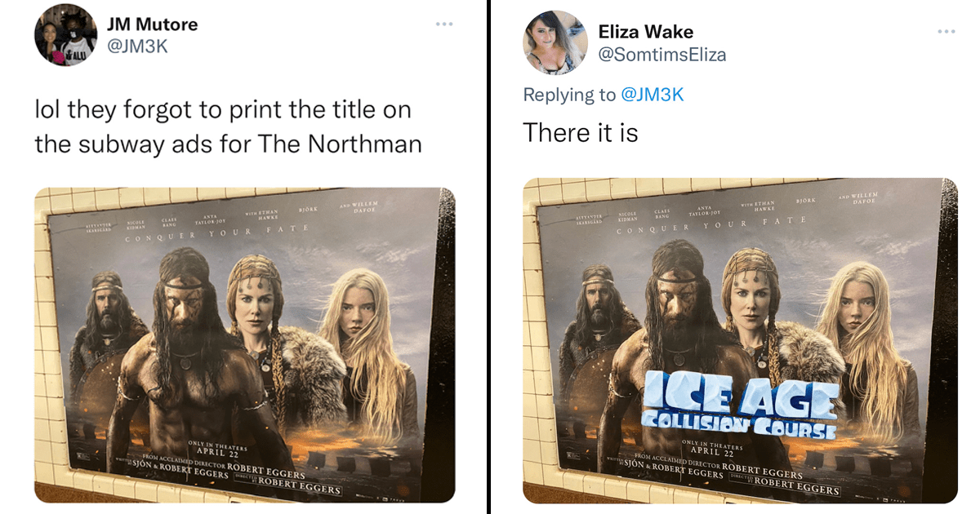The width and height of the screenshot is (980, 514).
Task: Open @JM3K mention in Replying to line
Action: (653, 95)
